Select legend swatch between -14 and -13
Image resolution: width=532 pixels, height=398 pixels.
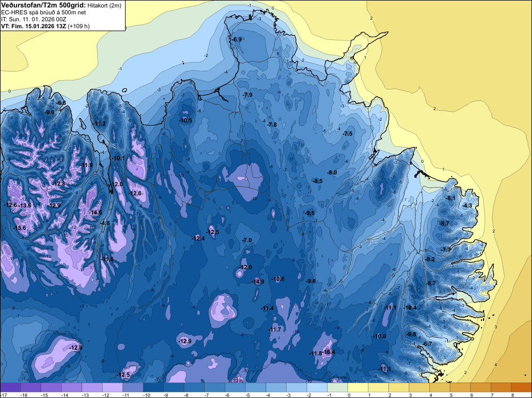(x=72, y=387)
